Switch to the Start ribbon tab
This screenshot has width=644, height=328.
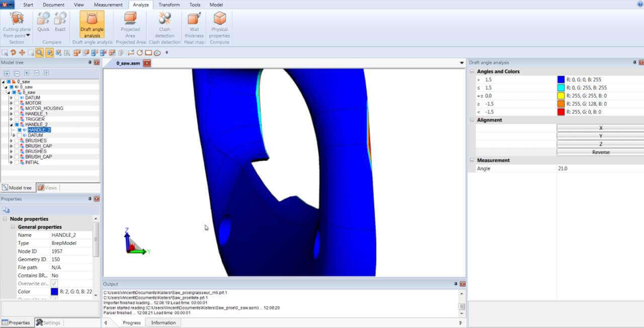pyautogui.click(x=28, y=5)
